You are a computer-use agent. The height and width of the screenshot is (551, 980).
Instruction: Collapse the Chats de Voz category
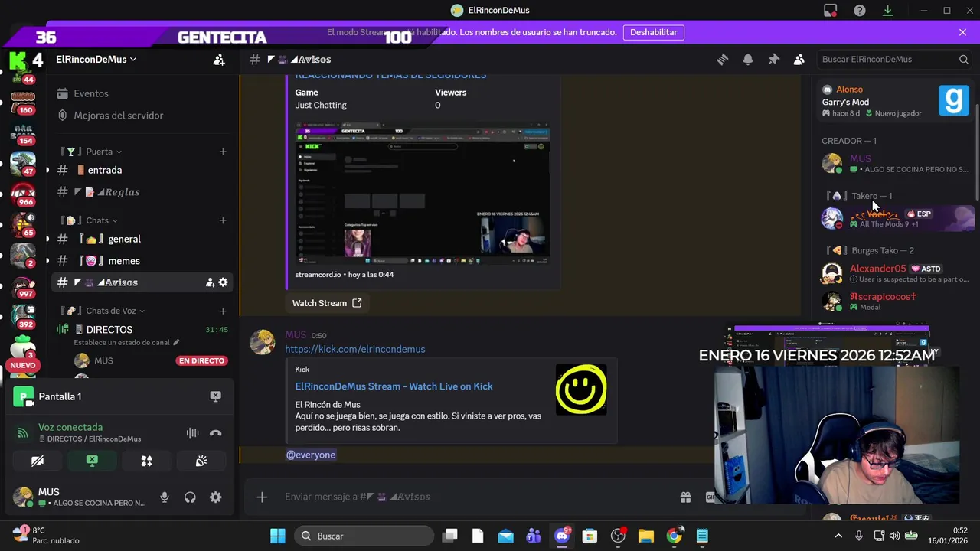click(110, 311)
